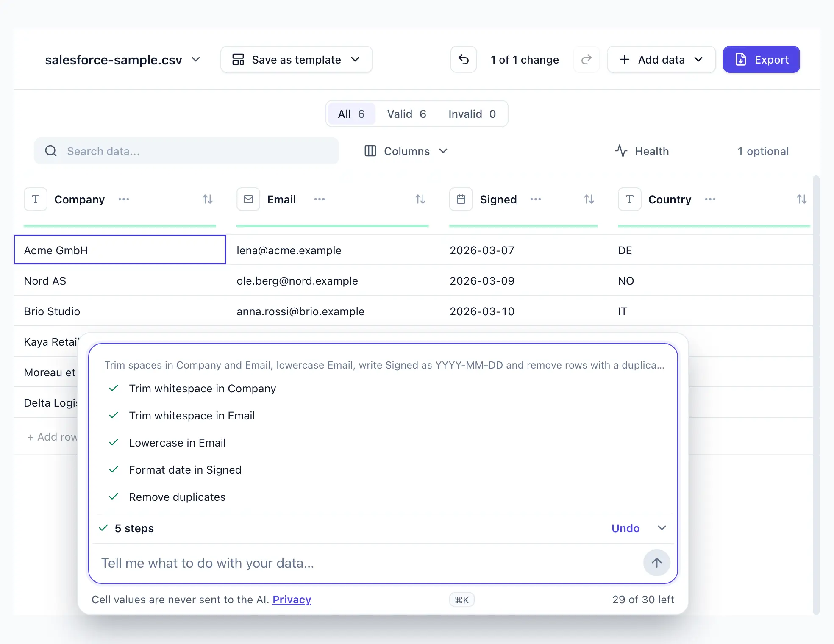Switch to the Valid 6 tab
Viewport: 834px width, 644px height.
[406, 114]
